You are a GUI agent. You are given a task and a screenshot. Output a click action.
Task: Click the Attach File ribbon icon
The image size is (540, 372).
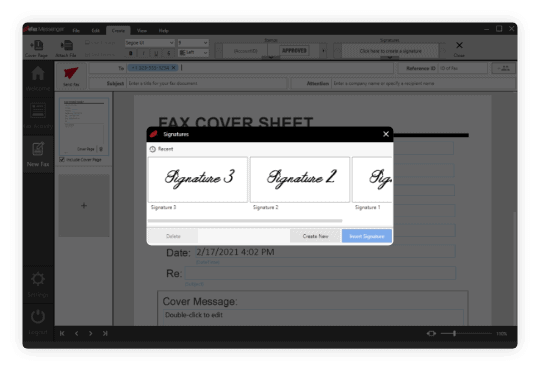(x=66, y=49)
